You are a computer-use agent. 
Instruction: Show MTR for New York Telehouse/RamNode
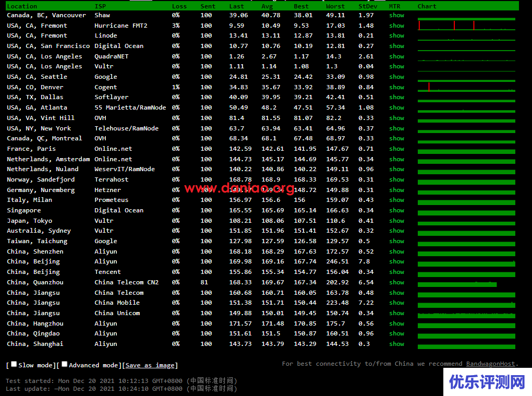click(396, 128)
